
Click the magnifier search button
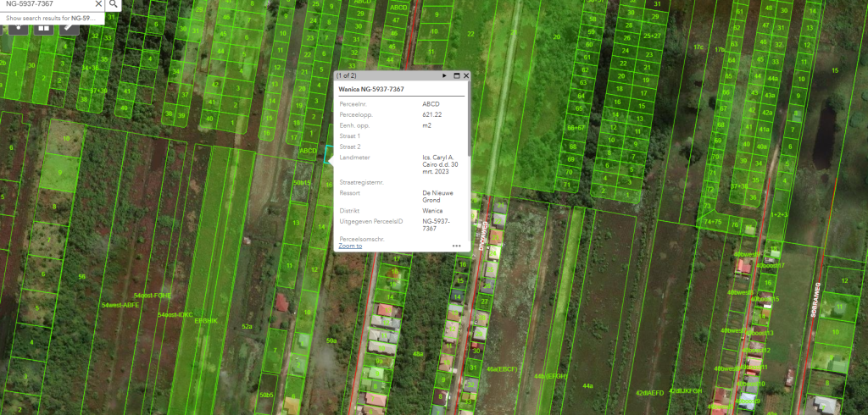114,4
